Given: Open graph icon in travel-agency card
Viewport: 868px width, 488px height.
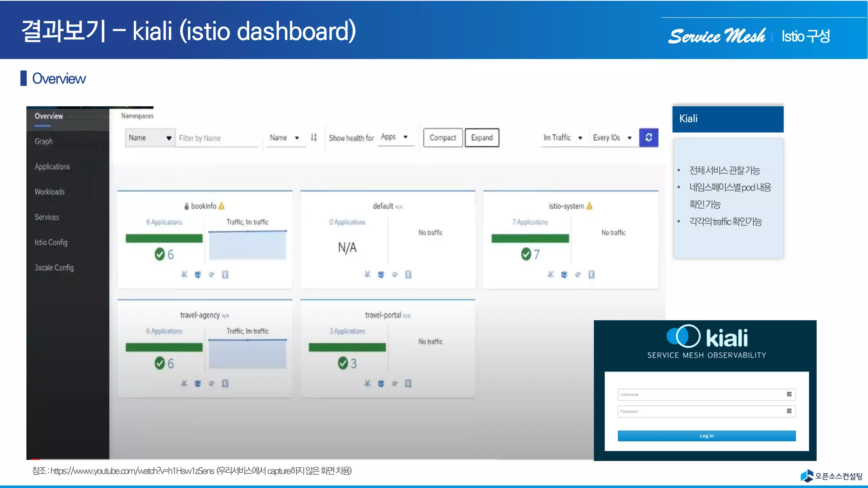Looking at the screenshot, I should [x=184, y=383].
